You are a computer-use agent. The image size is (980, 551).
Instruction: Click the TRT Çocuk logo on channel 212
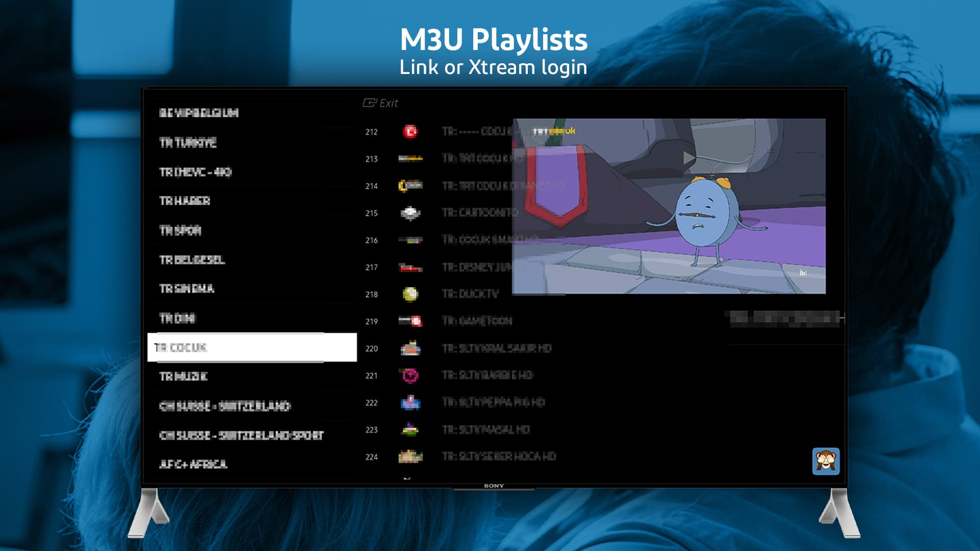click(x=411, y=132)
